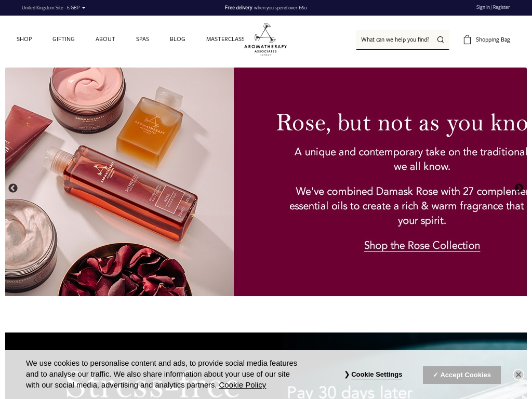The height and width of the screenshot is (399, 532).
Task: Click the chevron beside Cookie Settings
Action: click(x=347, y=375)
